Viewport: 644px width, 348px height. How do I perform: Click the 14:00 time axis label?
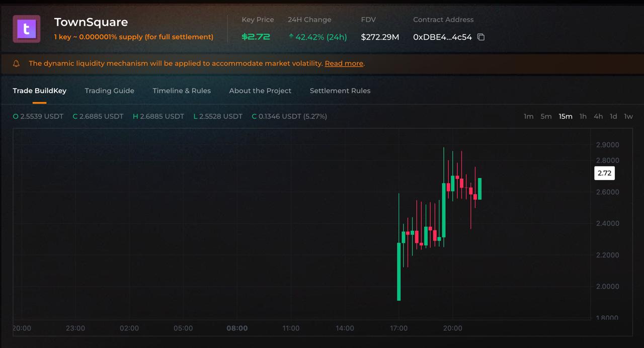point(345,328)
